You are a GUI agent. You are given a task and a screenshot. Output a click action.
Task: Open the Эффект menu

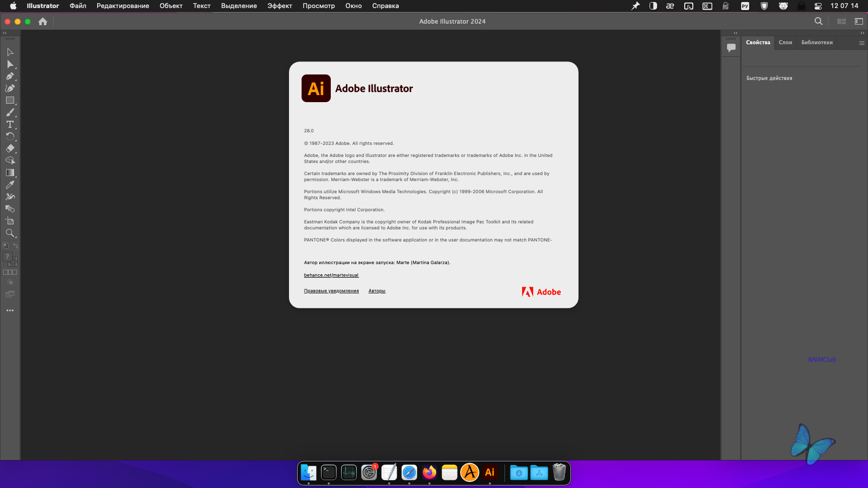click(279, 6)
